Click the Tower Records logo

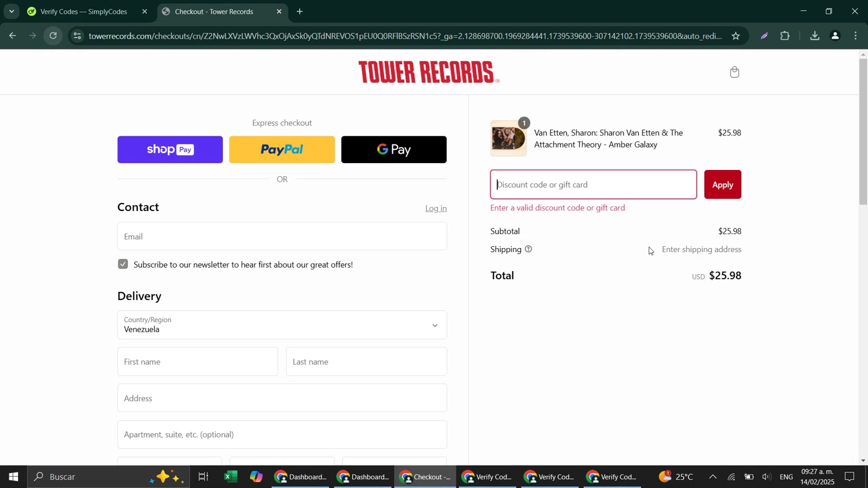pyautogui.click(x=429, y=72)
